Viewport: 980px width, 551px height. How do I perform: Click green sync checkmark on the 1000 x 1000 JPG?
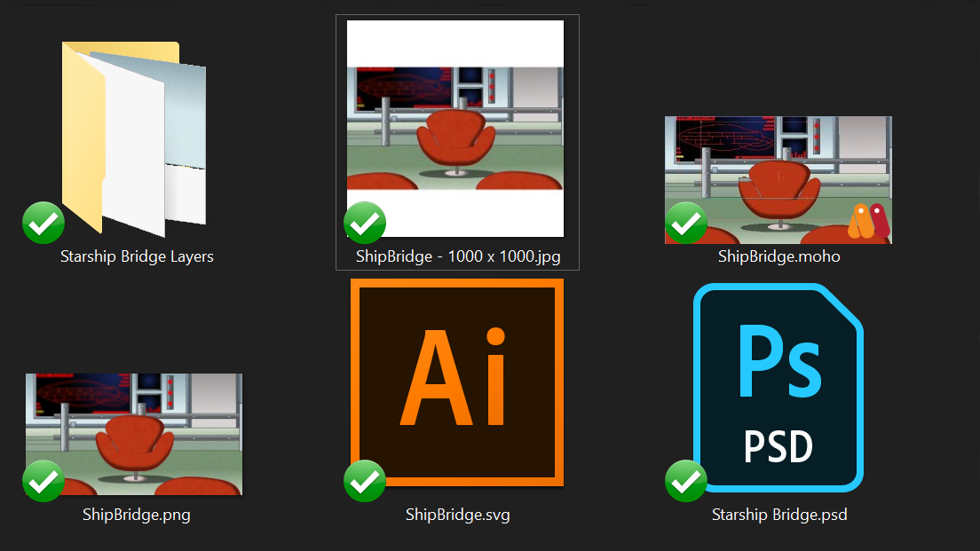364,223
